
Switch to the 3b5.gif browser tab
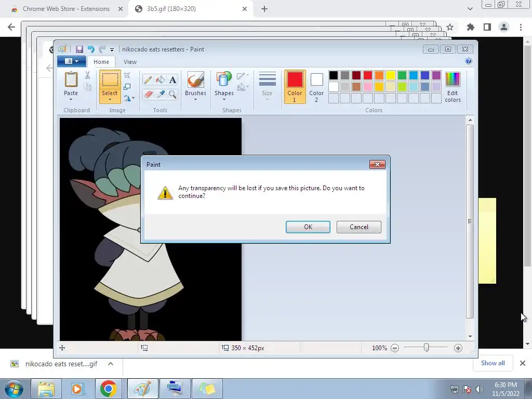pos(190,9)
